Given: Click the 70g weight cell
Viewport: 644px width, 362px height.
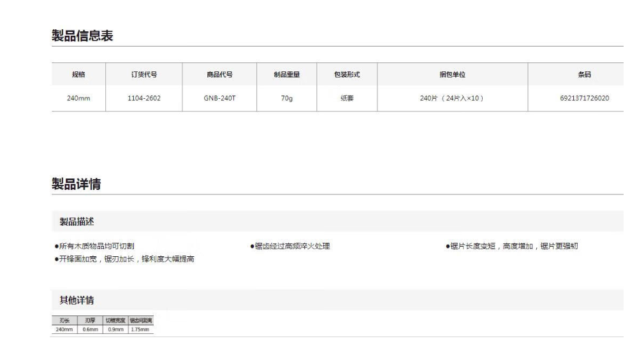Looking at the screenshot, I should pos(286,98).
